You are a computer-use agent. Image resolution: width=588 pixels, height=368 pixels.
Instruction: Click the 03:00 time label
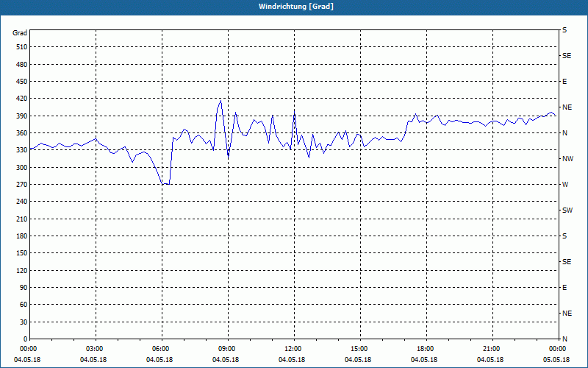tap(96, 349)
